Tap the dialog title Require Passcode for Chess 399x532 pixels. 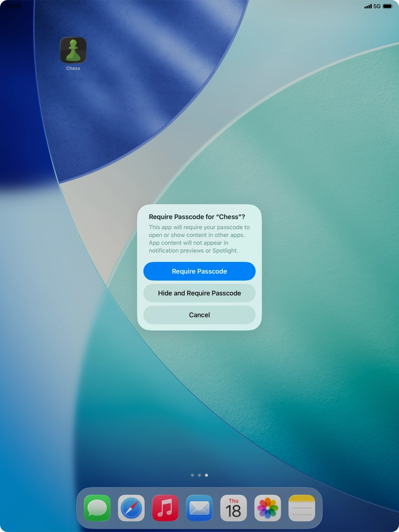point(197,217)
